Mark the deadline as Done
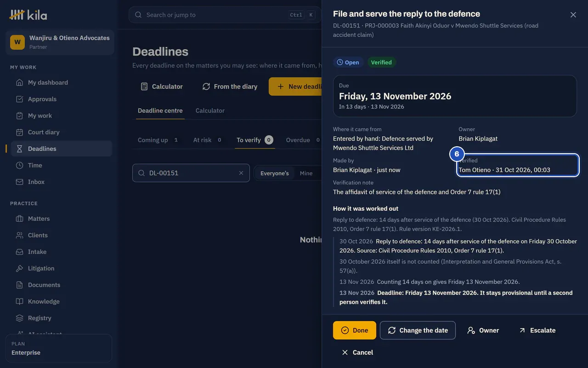Screen dimensions: 588x368 coord(355,330)
